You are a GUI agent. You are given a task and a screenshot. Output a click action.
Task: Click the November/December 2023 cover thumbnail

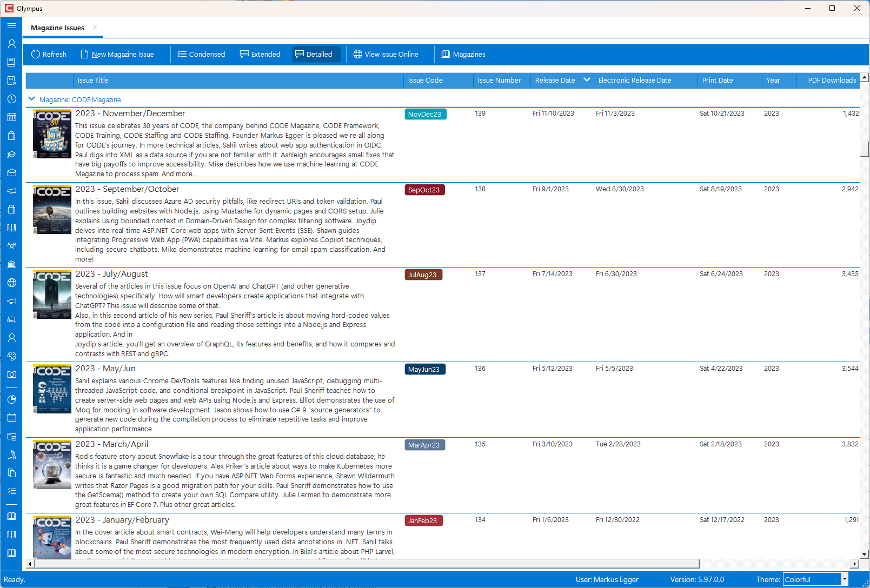click(x=52, y=133)
